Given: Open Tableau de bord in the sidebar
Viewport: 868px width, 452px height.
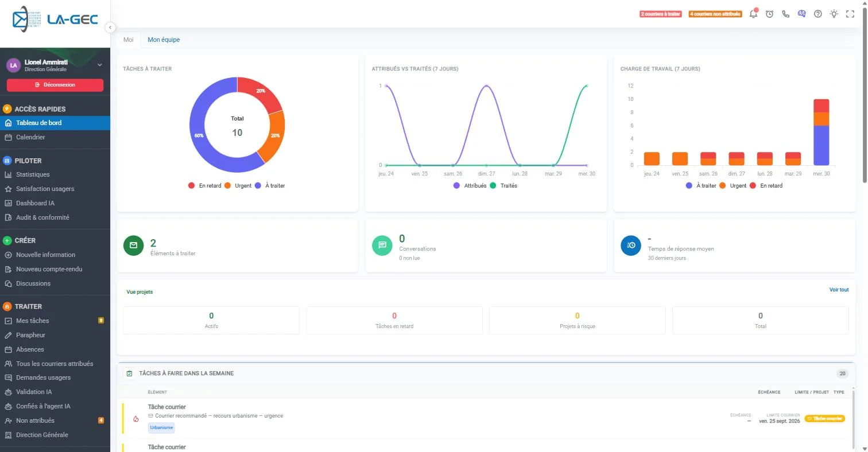Looking at the screenshot, I should (55, 123).
